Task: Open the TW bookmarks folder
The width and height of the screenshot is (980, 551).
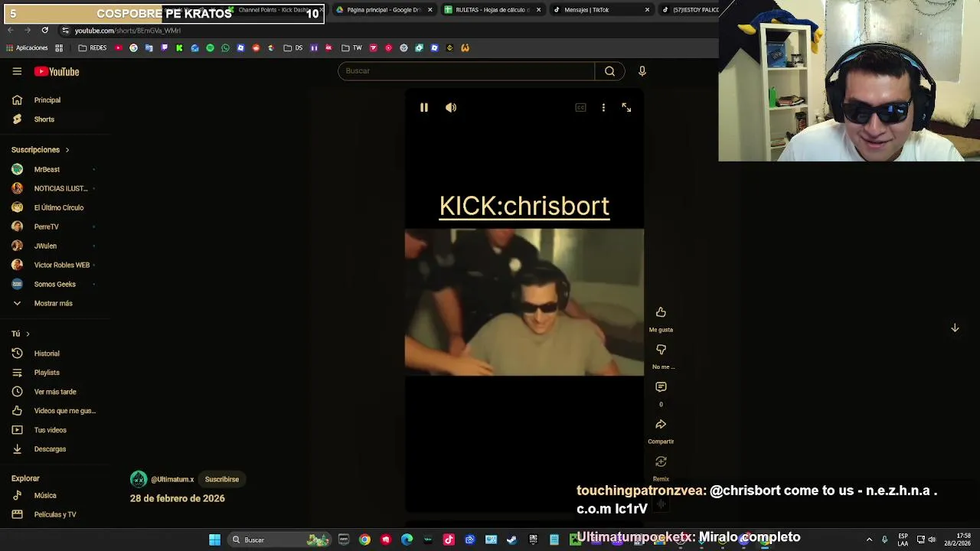Action: point(352,47)
